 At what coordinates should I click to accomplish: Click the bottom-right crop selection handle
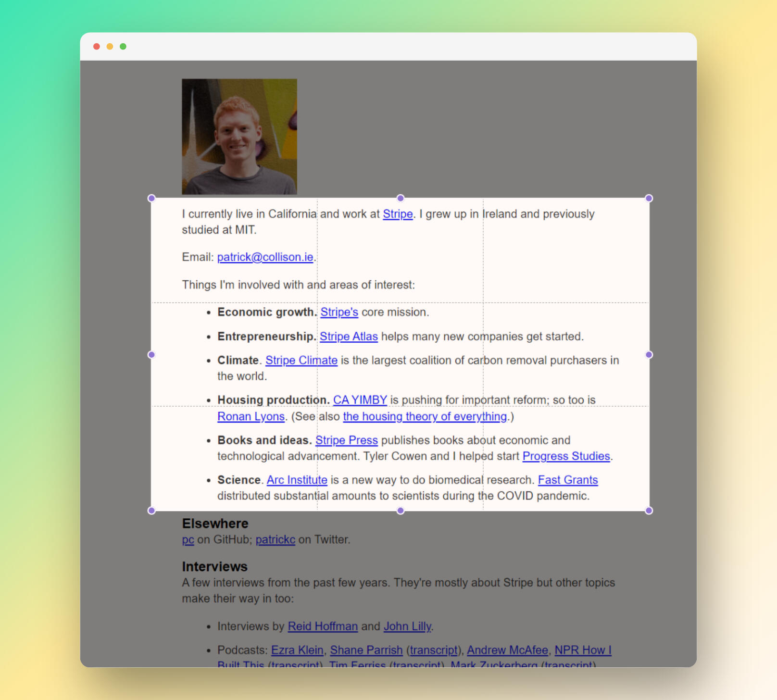[x=649, y=511]
